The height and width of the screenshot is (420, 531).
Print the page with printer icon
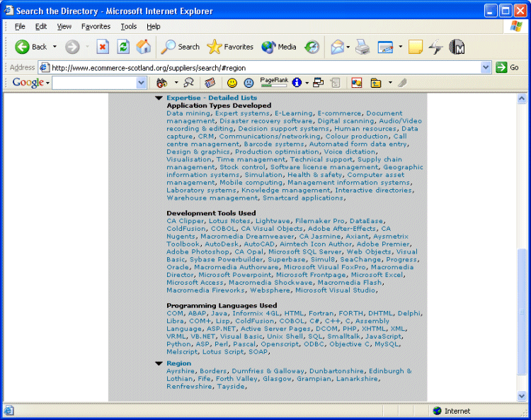click(362, 47)
